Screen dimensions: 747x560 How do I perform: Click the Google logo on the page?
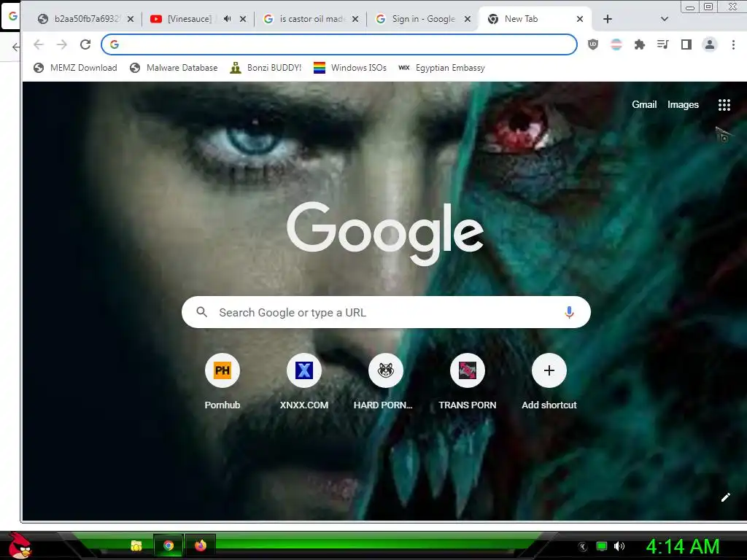click(x=385, y=233)
